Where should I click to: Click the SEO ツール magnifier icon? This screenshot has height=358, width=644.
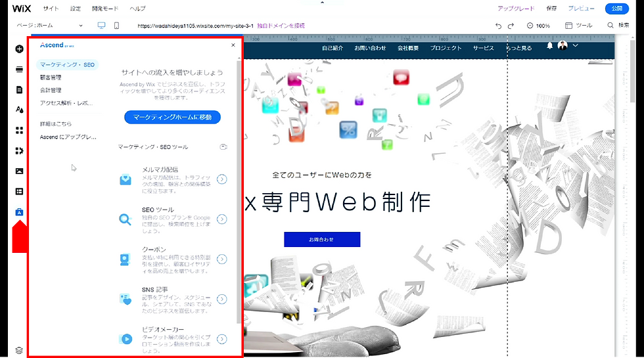click(x=126, y=219)
